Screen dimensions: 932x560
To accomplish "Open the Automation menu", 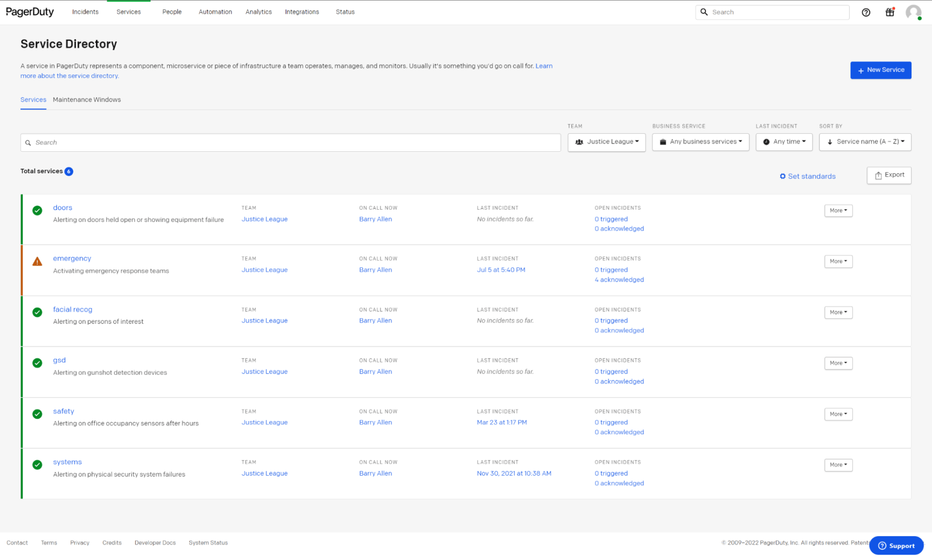I will (215, 12).
